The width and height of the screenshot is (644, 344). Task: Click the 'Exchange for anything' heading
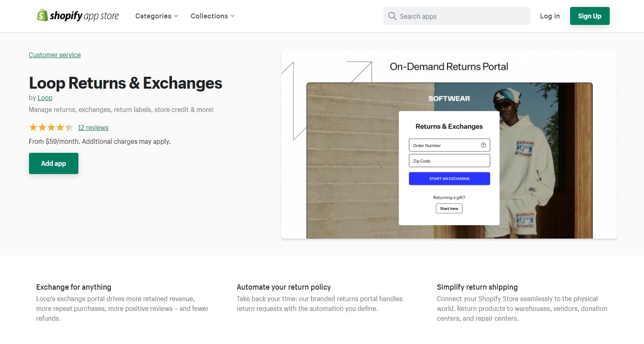coord(74,287)
